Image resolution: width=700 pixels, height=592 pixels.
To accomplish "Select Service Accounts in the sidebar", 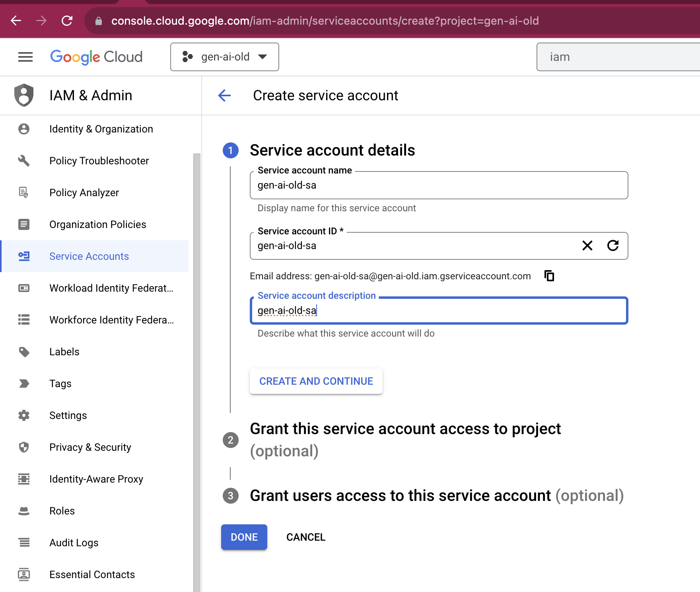I will click(x=89, y=256).
